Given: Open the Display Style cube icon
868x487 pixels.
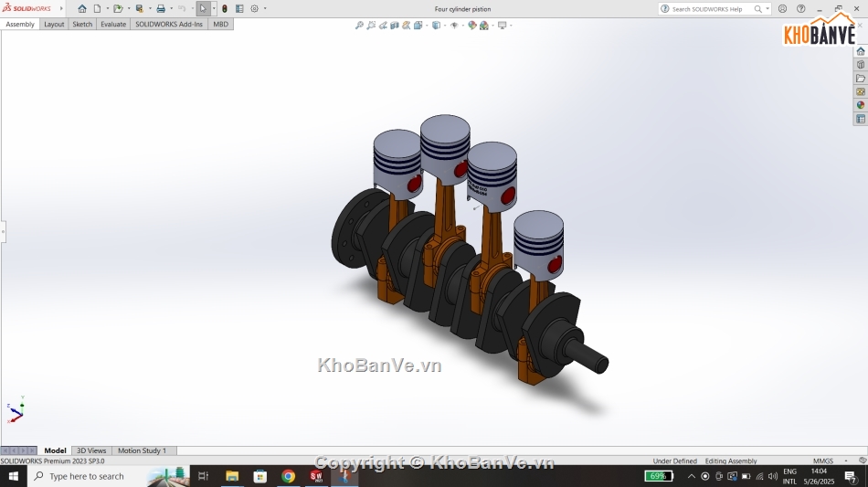Looking at the screenshot, I should point(436,25).
